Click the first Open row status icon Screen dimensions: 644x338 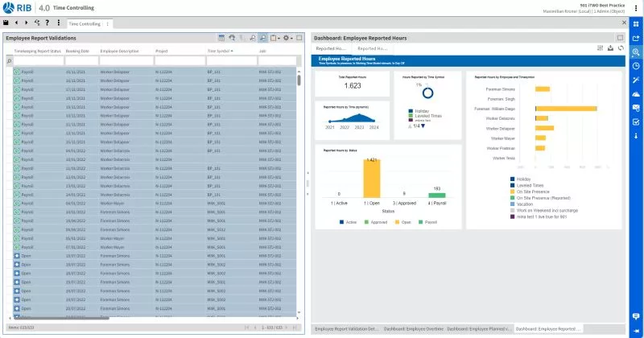(x=17, y=256)
